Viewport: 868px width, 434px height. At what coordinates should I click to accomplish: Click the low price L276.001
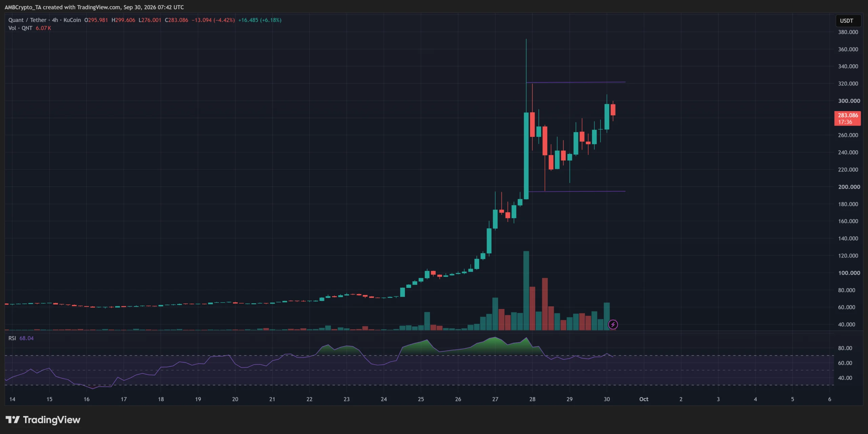click(150, 20)
